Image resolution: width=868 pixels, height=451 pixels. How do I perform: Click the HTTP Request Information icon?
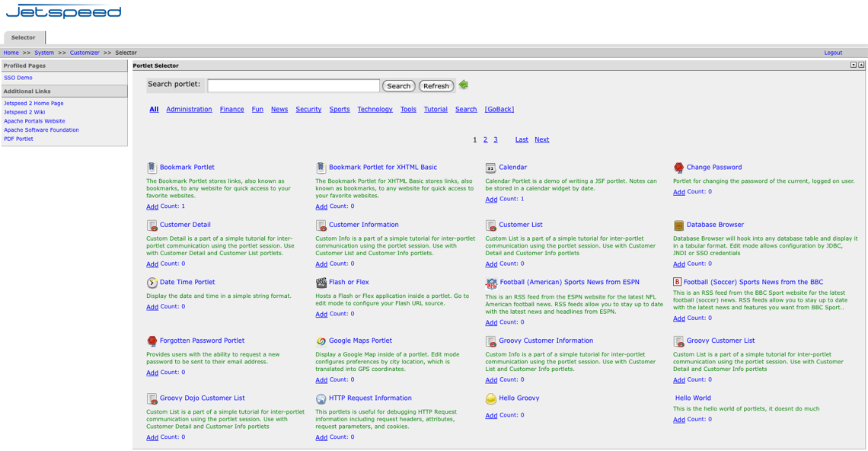click(x=321, y=398)
